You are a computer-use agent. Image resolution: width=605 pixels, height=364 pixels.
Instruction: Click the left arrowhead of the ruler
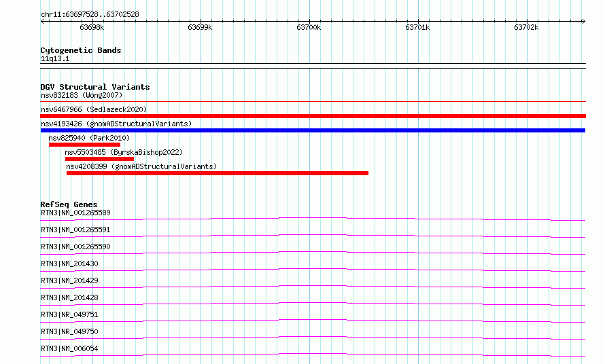pyautogui.click(x=42, y=22)
